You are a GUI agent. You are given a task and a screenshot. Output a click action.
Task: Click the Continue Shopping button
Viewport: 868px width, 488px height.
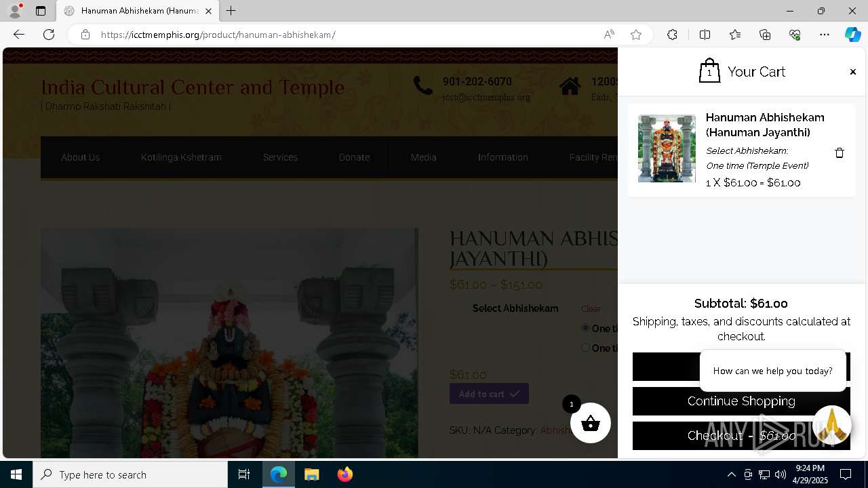pyautogui.click(x=741, y=401)
